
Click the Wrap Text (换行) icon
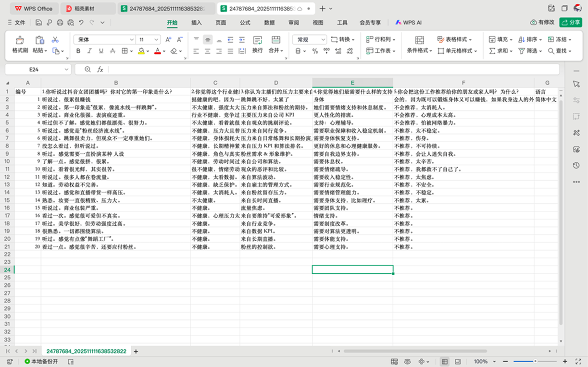coord(257,41)
